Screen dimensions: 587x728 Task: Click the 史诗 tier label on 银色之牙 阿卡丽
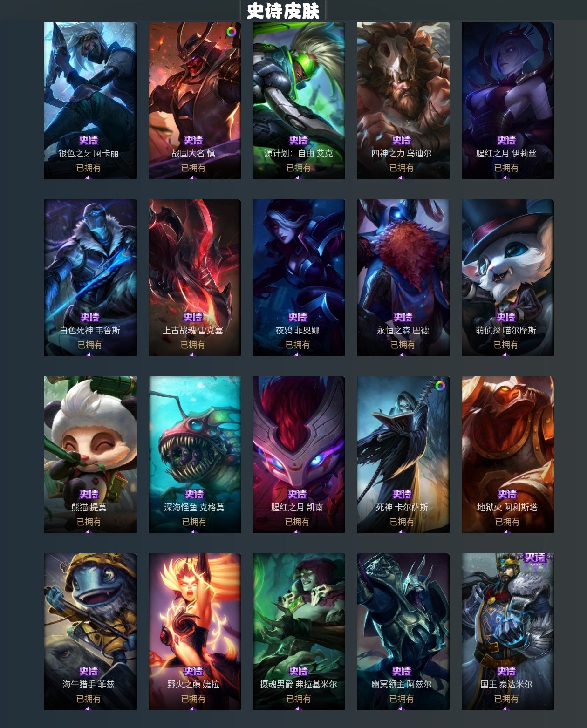[89, 140]
